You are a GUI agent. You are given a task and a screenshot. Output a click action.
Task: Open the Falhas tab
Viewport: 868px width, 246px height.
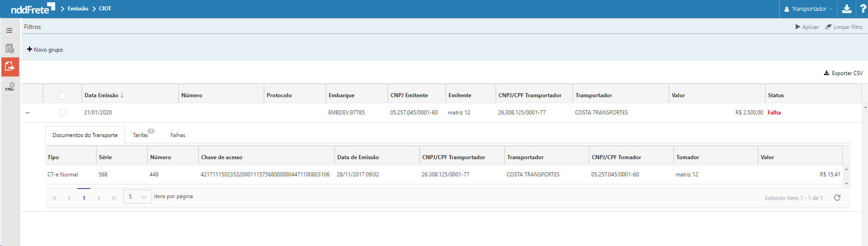click(178, 135)
